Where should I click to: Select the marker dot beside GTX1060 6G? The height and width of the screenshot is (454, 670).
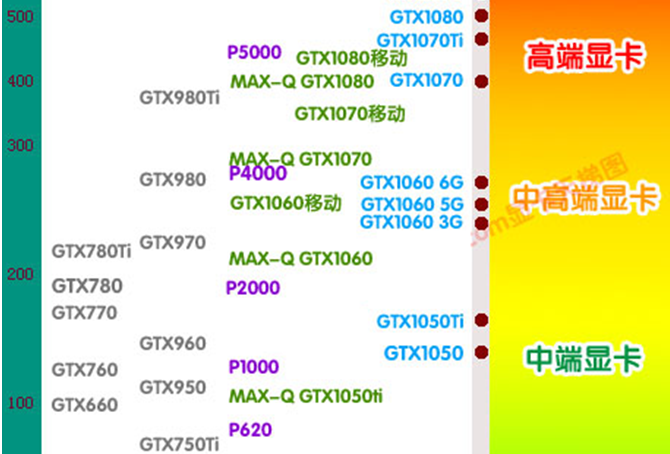(482, 183)
